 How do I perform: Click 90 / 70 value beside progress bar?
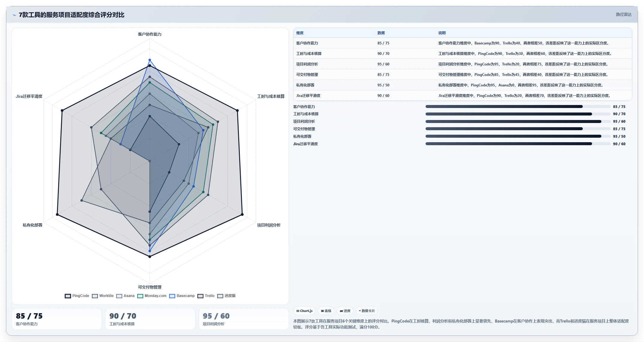(619, 114)
